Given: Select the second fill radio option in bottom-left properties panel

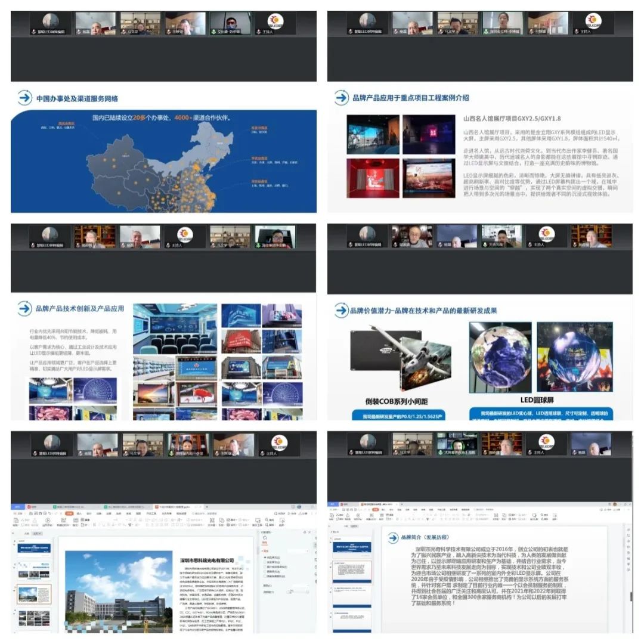Looking at the screenshot, I should [265, 562].
